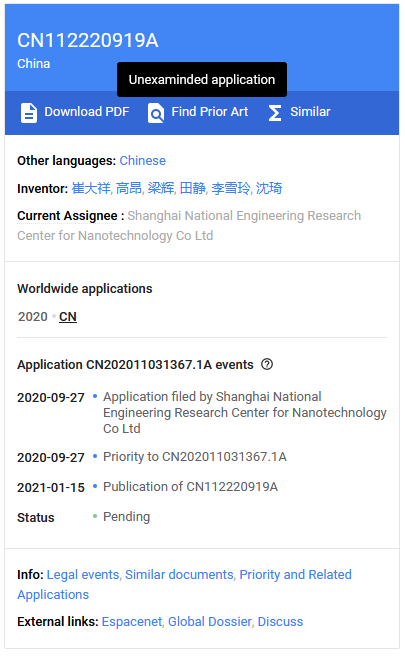Click the Download PDF document icon
The width and height of the screenshot is (405, 659).
point(29,113)
